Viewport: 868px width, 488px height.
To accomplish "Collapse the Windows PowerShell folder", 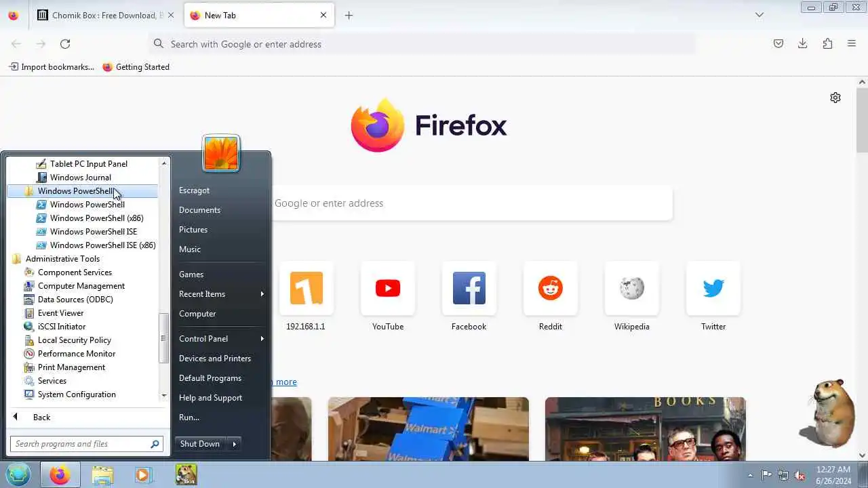I will [x=75, y=191].
